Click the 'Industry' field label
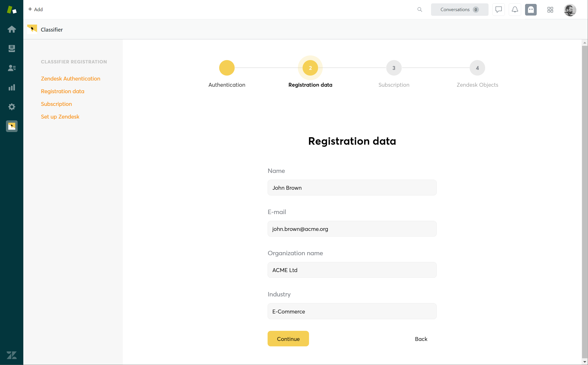This screenshot has width=588, height=365. click(279, 294)
